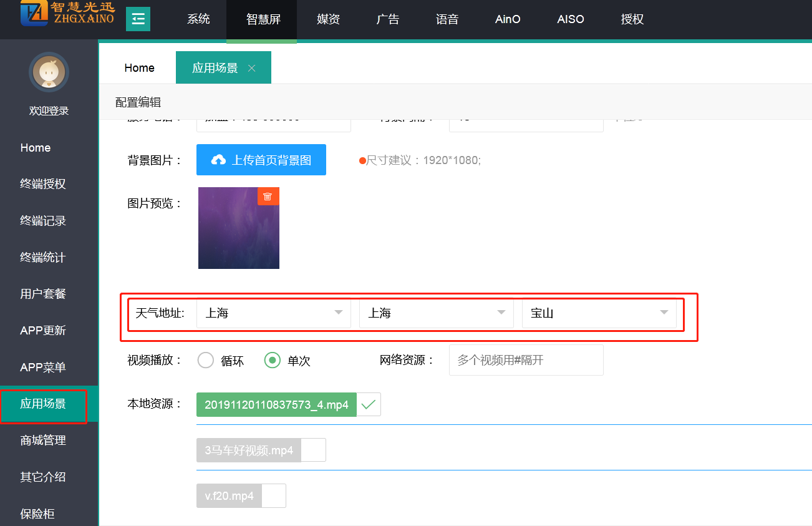
Task: Open the 语音 top menu
Action: tap(447, 19)
